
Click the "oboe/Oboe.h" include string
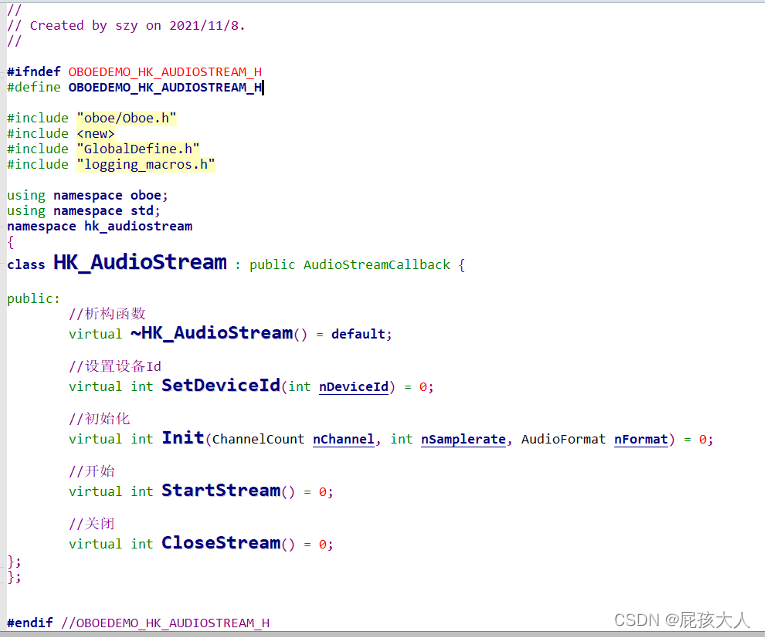click(x=127, y=118)
